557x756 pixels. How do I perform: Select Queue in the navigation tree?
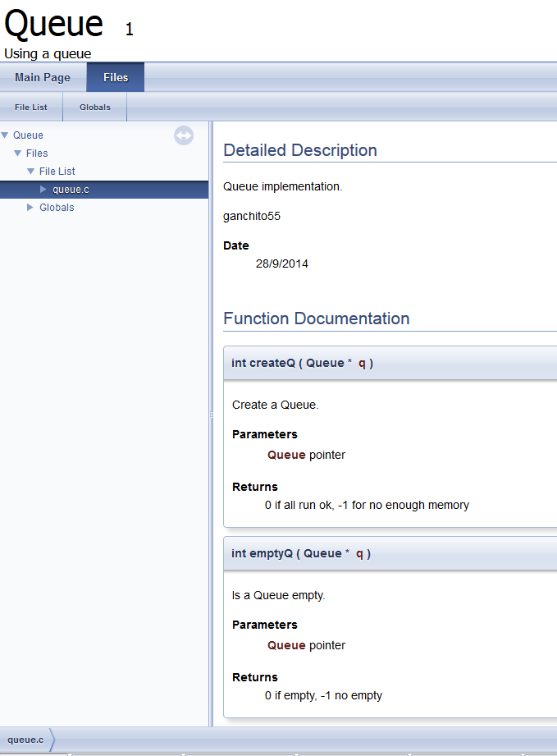pos(28,135)
